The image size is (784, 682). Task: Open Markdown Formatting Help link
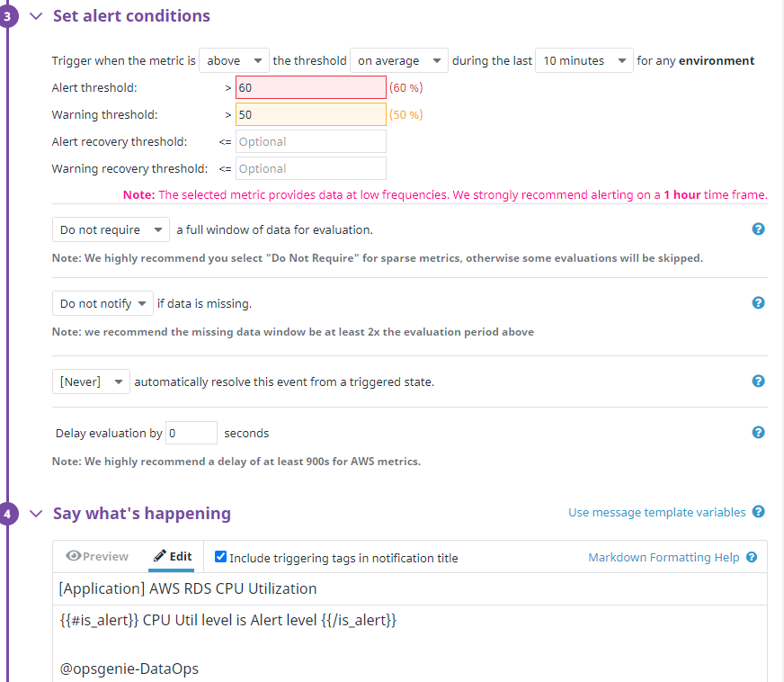point(664,558)
